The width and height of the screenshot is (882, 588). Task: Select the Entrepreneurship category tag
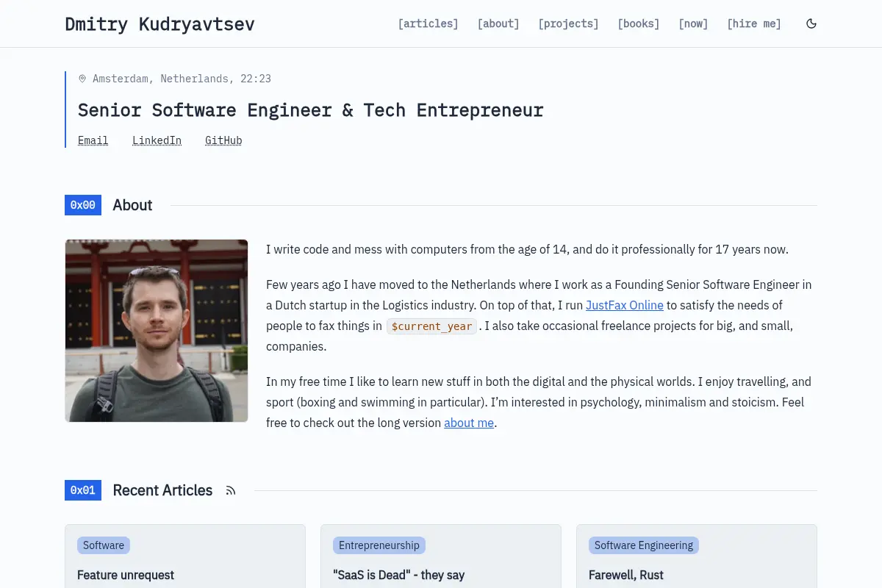[379, 545]
